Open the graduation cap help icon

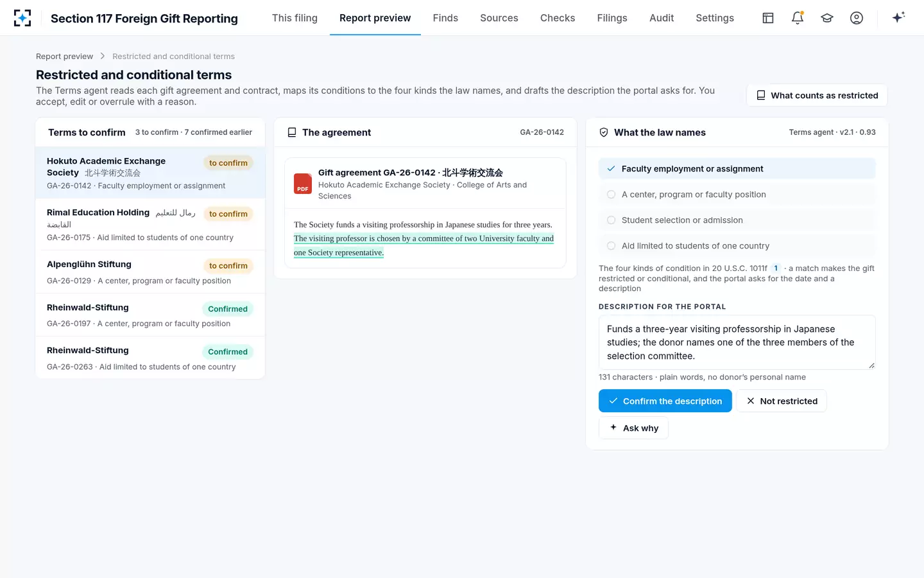click(827, 18)
